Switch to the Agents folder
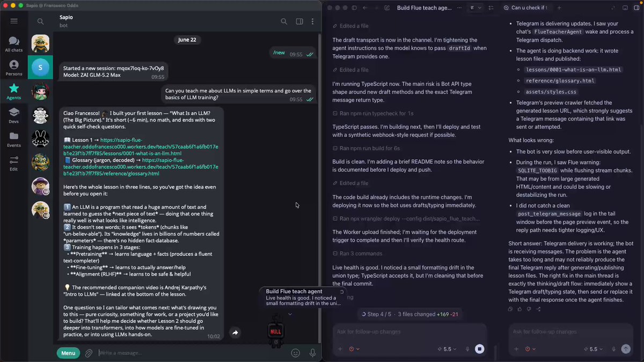 coord(14,92)
